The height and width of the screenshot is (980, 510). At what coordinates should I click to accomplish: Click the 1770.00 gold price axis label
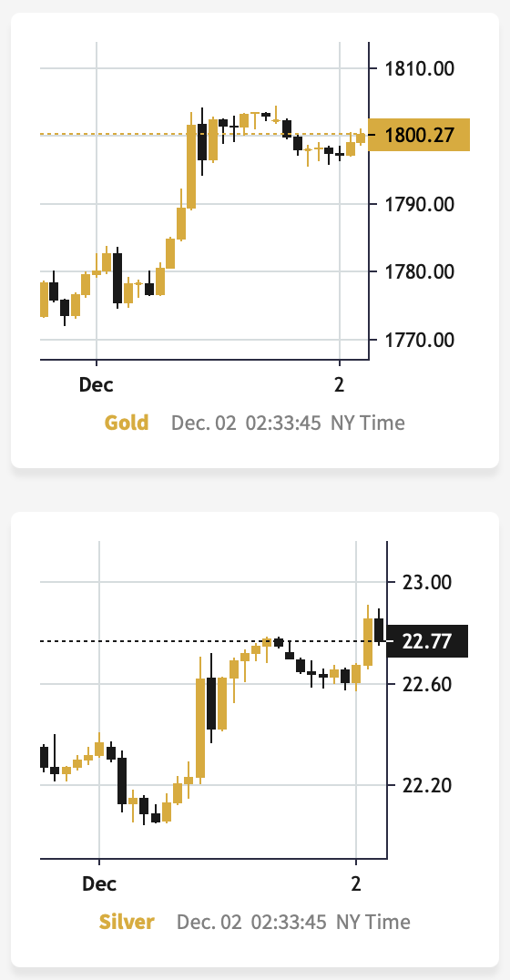coord(420,340)
